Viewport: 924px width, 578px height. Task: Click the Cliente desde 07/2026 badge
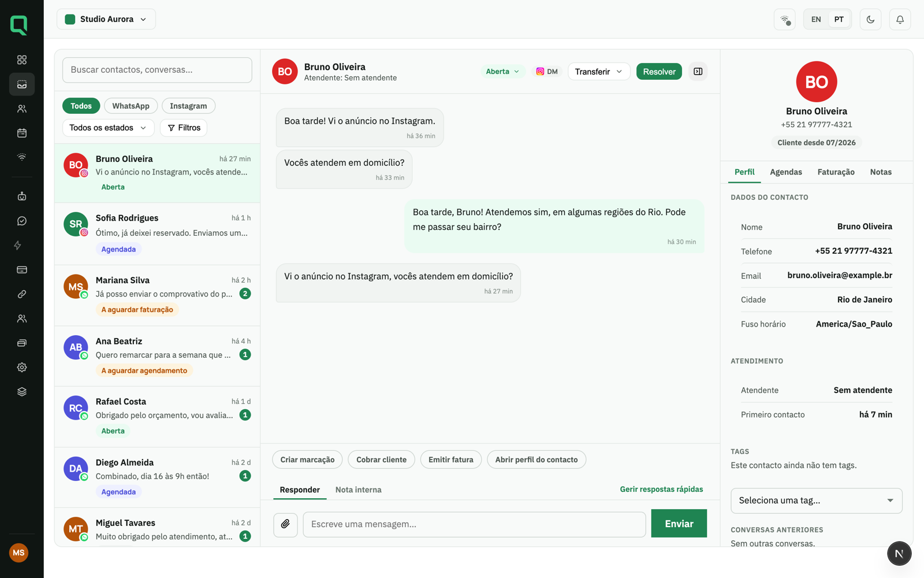817,143
